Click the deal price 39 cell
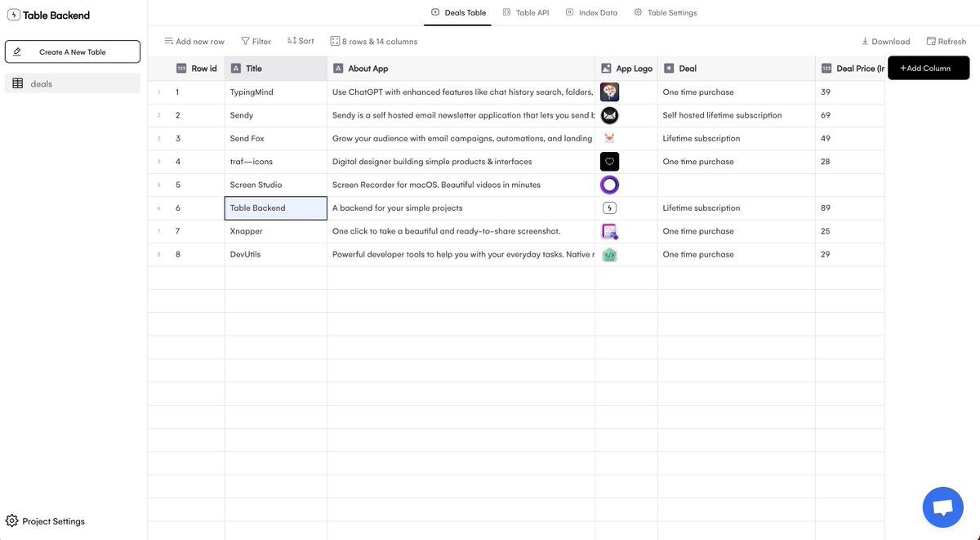The image size is (980, 540). tap(850, 92)
